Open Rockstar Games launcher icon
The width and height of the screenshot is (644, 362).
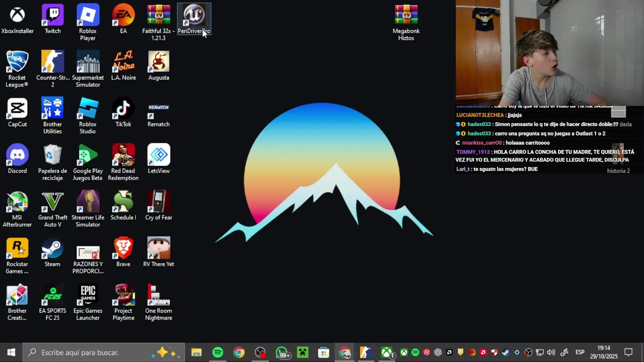click(x=17, y=256)
